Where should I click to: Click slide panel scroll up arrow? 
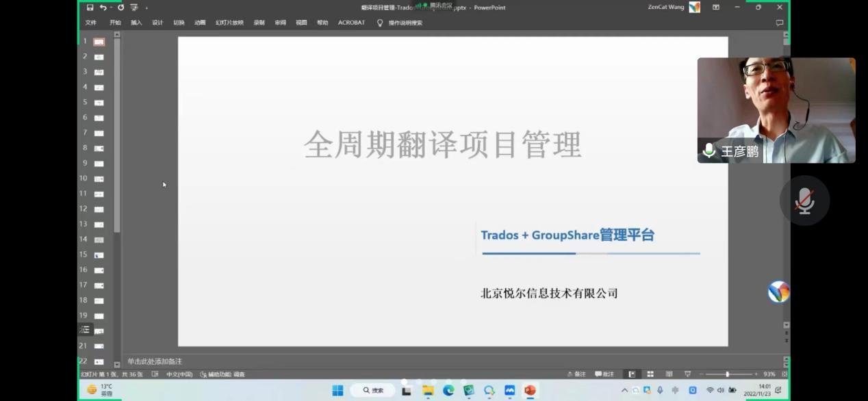pyautogui.click(x=116, y=34)
